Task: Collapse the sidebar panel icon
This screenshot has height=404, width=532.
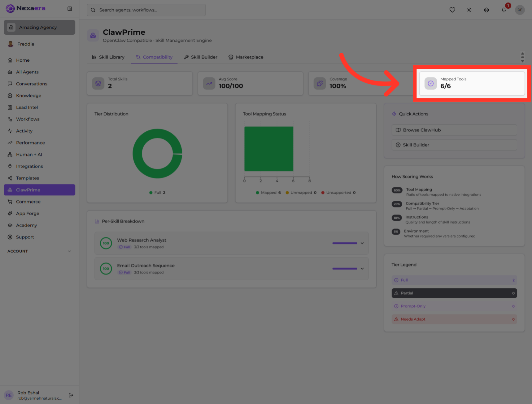Action: 70,9
